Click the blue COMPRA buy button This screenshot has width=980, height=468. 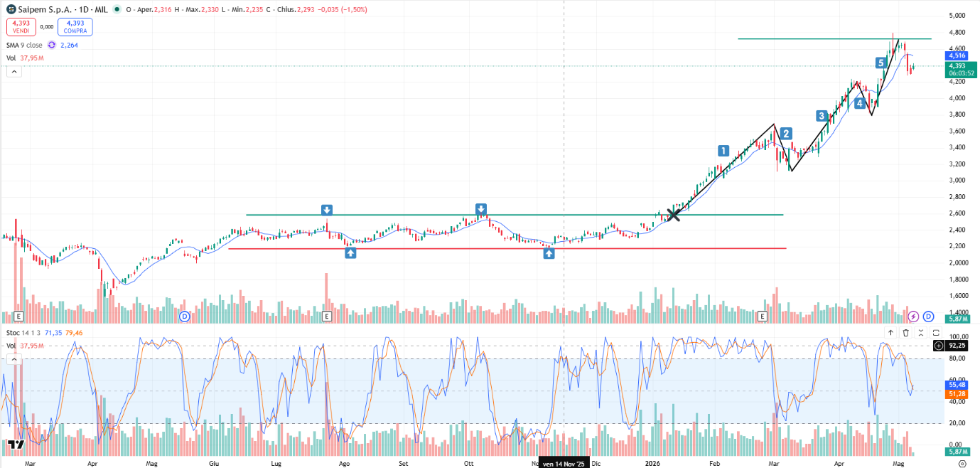(x=75, y=27)
